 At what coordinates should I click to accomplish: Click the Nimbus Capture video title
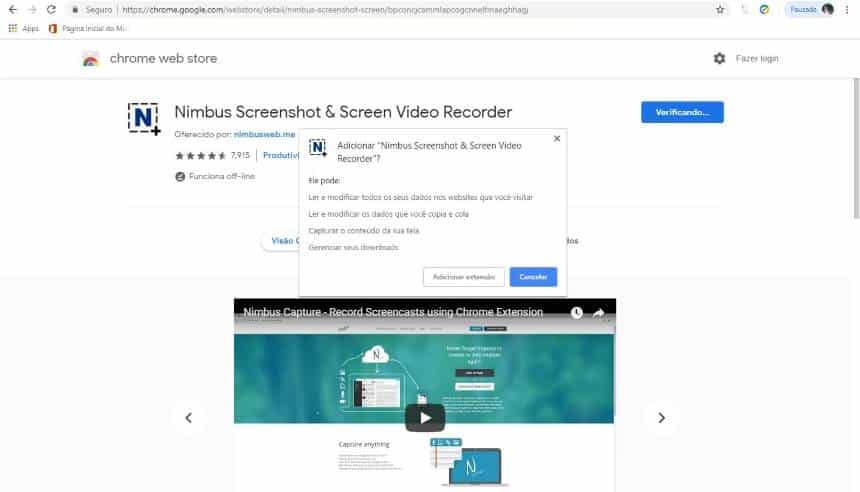tap(393, 312)
